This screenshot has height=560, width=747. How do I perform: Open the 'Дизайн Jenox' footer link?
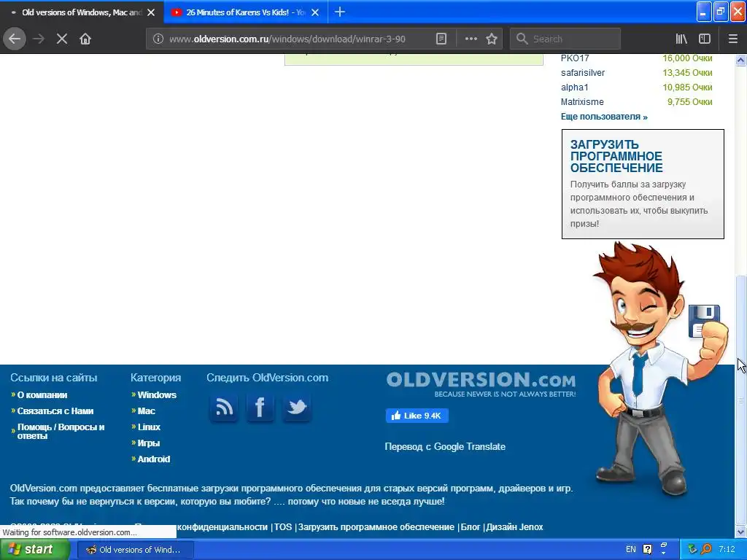(x=514, y=527)
